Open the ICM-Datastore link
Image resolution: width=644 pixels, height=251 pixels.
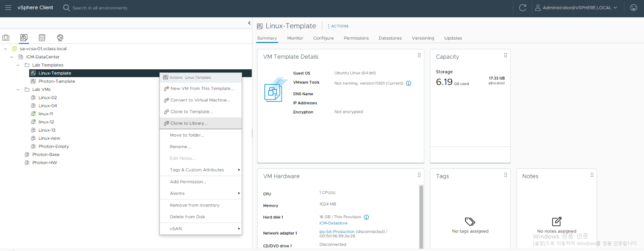(333, 223)
